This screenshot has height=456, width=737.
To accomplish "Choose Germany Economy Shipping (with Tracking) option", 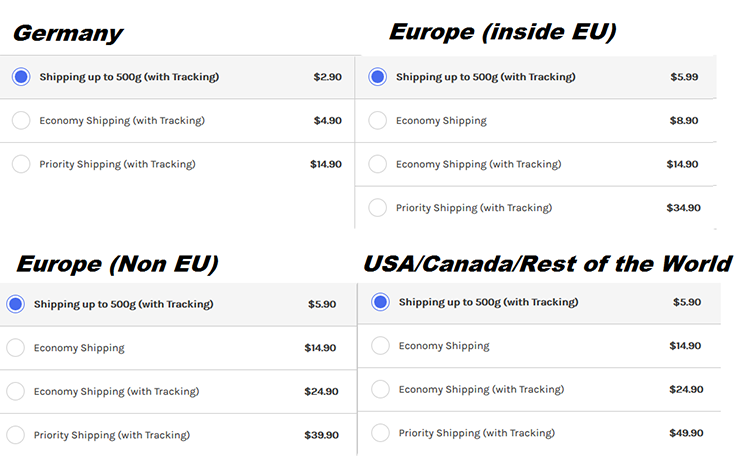I will pyautogui.click(x=21, y=121).
